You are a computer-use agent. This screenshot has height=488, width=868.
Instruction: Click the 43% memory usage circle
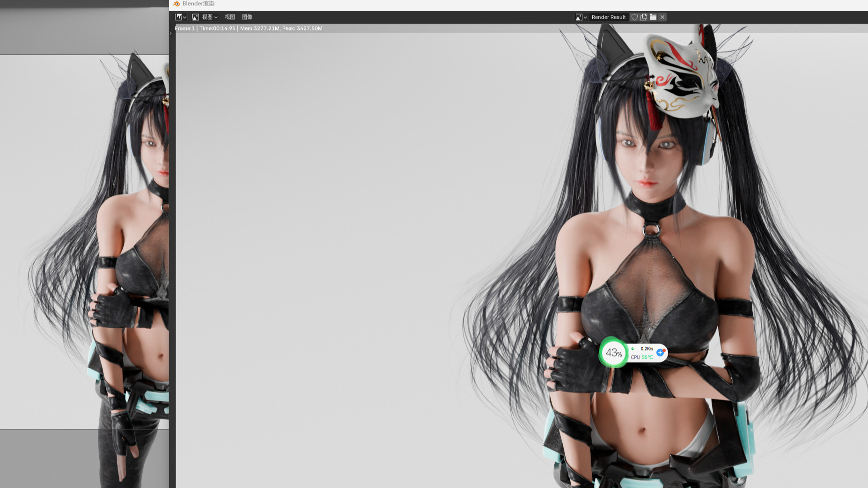(613, 353)
